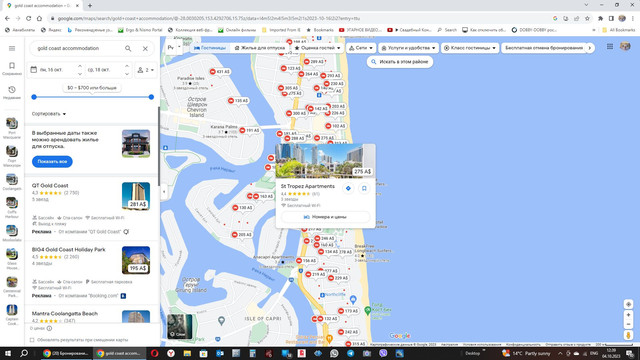
Task: Toggle update results when map moves checkbox
Action: 32,340
